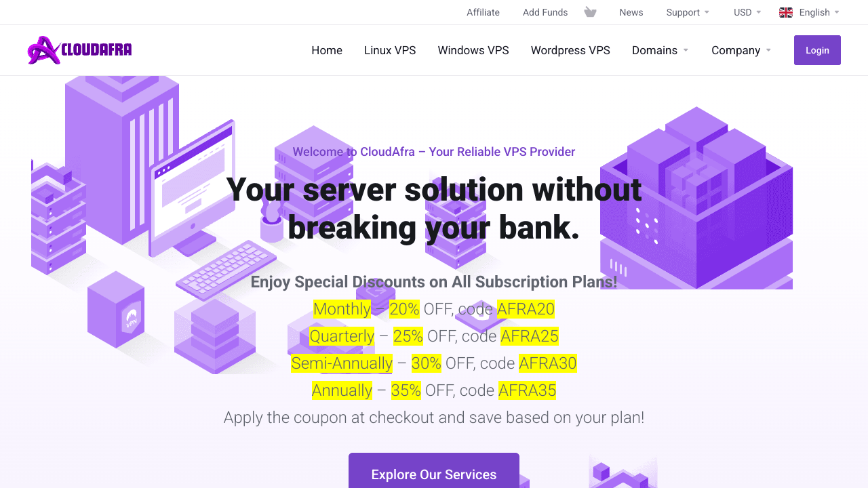Screen dimensions: 868x488
Task: Go to the Home page
Action: [x=327, y=49]
